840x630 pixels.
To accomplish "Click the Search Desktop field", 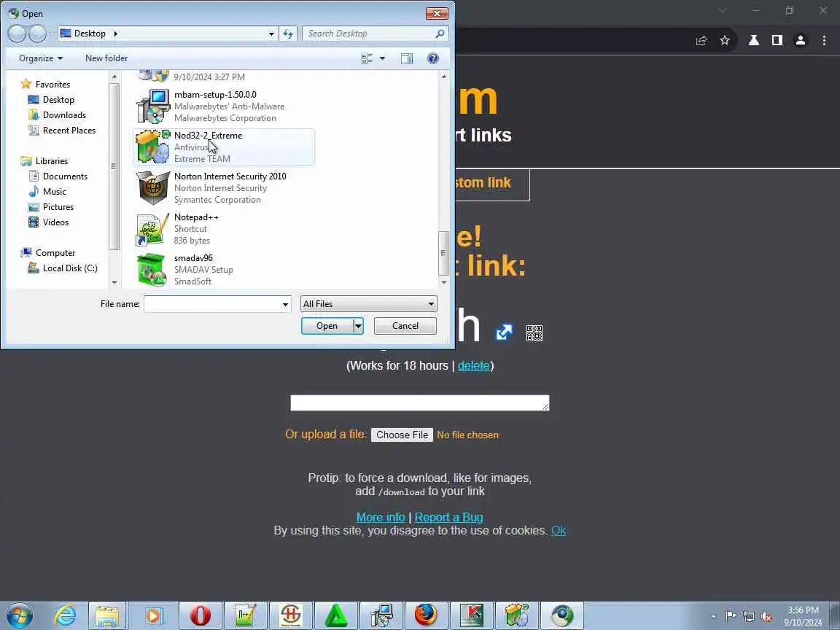I will click(375, 34).
